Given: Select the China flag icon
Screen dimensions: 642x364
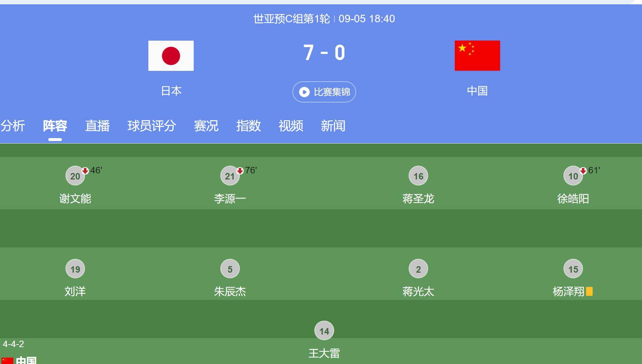Looking at the screenshot, I should (x=477, y=56).
